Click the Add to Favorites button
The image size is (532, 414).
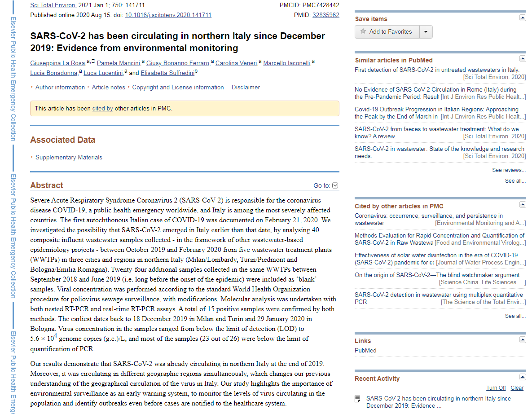[x=387, y=32]
